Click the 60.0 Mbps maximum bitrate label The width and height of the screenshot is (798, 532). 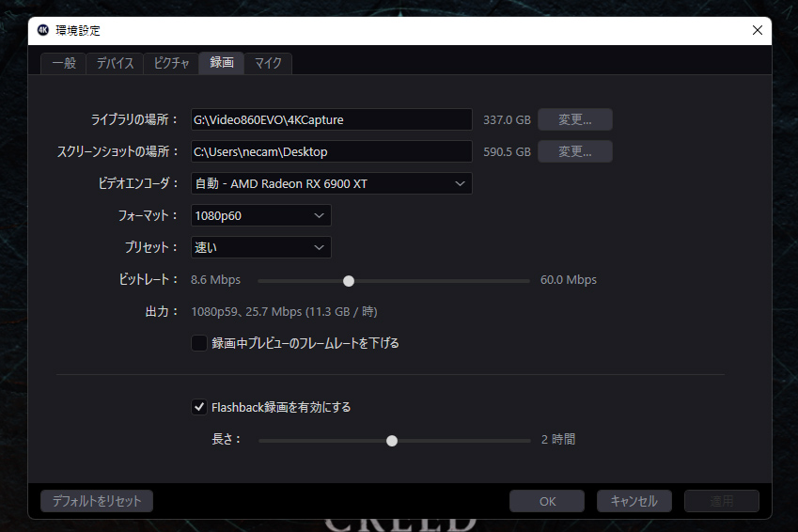[569, 280]
